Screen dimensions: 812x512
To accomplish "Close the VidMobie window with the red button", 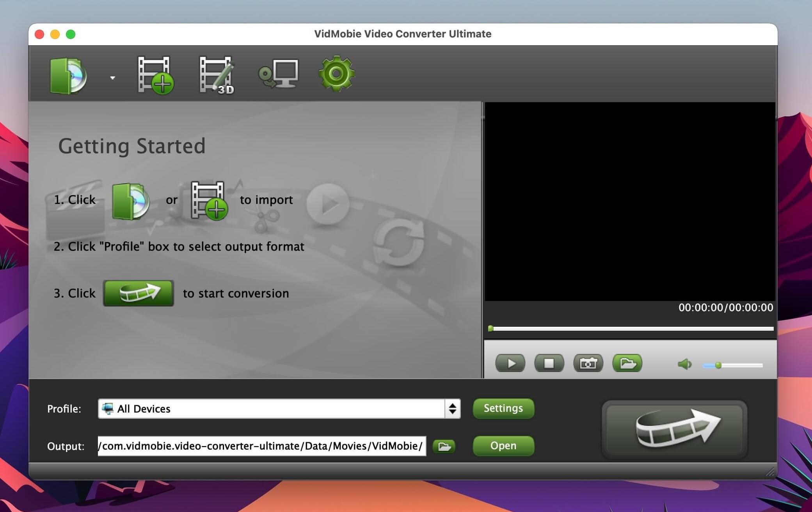I will click(39, 34).
